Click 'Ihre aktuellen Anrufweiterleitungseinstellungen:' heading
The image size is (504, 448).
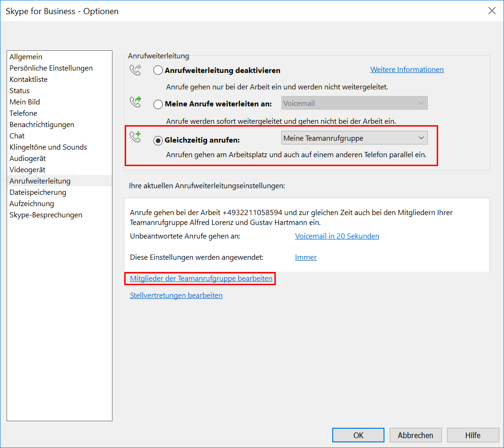(x=207, y=186)
